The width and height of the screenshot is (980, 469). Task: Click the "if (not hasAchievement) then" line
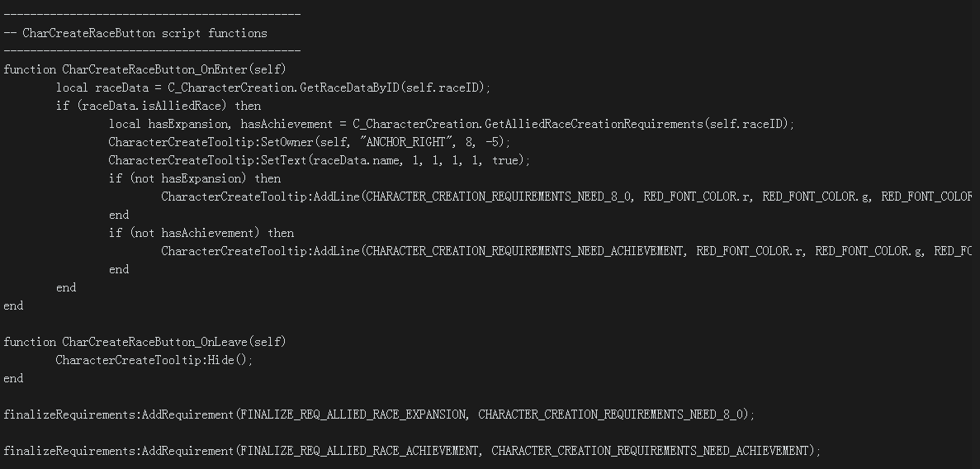(201, 233)
